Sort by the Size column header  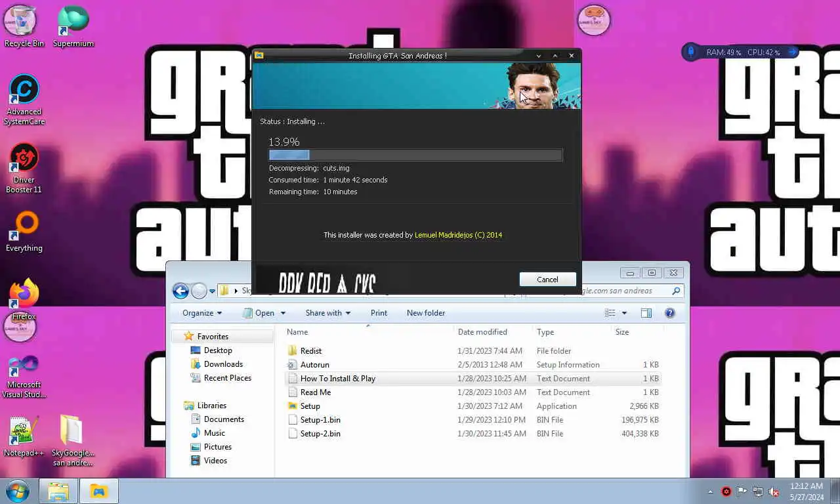637,332
